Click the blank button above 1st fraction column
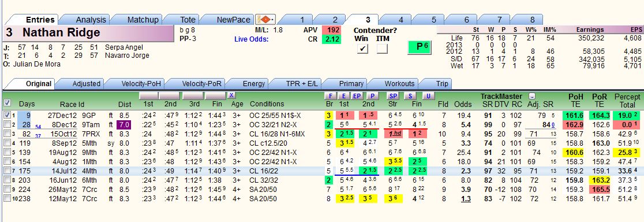This screenshot has height=222, width=644. [x=149, y=95]
